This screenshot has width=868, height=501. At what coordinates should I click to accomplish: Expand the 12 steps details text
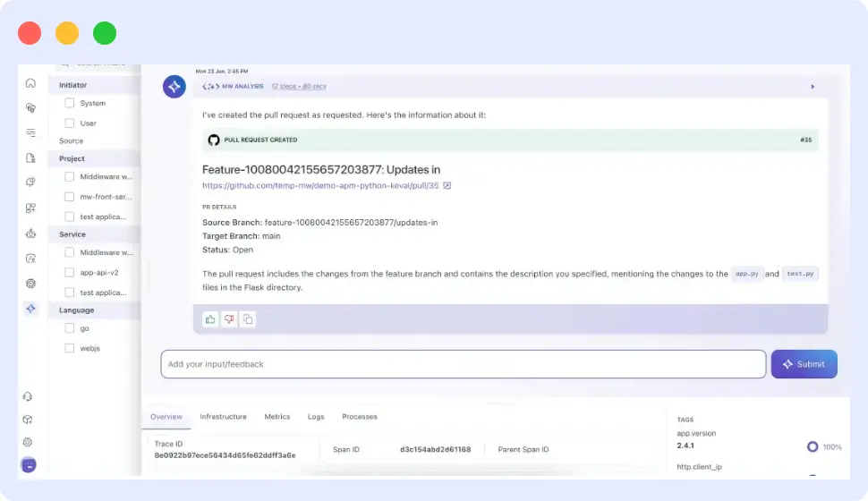(299, 87)
